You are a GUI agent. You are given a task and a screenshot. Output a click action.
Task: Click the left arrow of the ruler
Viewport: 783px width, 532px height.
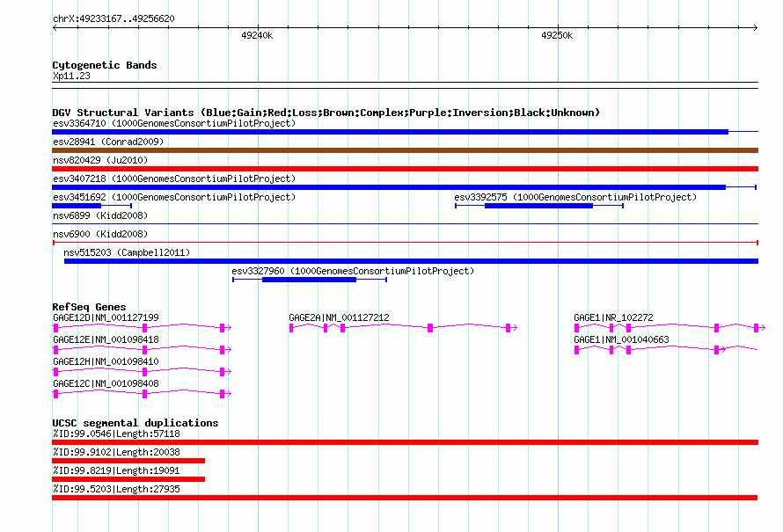coord(55,27)
